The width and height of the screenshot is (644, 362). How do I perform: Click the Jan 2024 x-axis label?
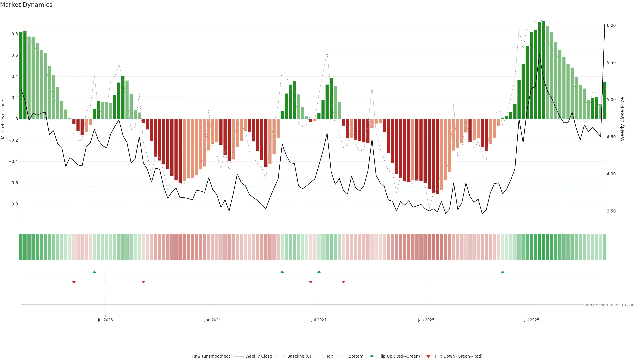pyautogui.click(x=212, y=320)
